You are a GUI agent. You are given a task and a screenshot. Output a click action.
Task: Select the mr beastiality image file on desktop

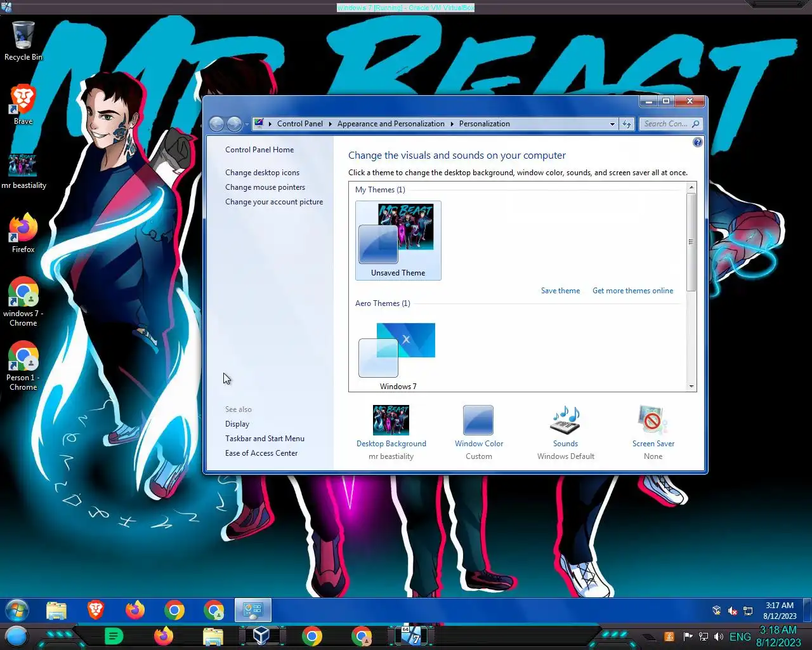point(23,171)
